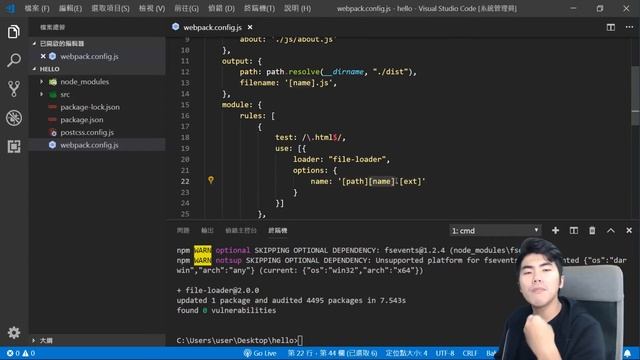Split the terminal panel

tap(573, 231)
